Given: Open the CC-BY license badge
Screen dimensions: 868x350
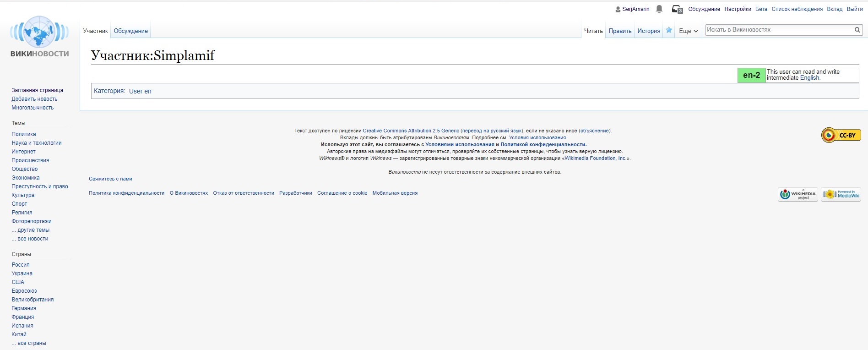Looking at the screenshot, I should click(x=841, y=135).
